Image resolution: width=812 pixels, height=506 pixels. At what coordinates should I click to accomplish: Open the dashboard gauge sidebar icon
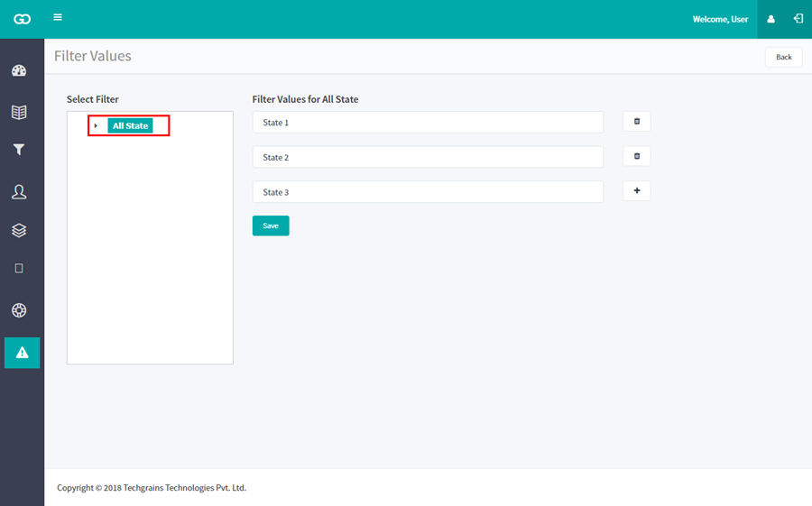[19, 71]
